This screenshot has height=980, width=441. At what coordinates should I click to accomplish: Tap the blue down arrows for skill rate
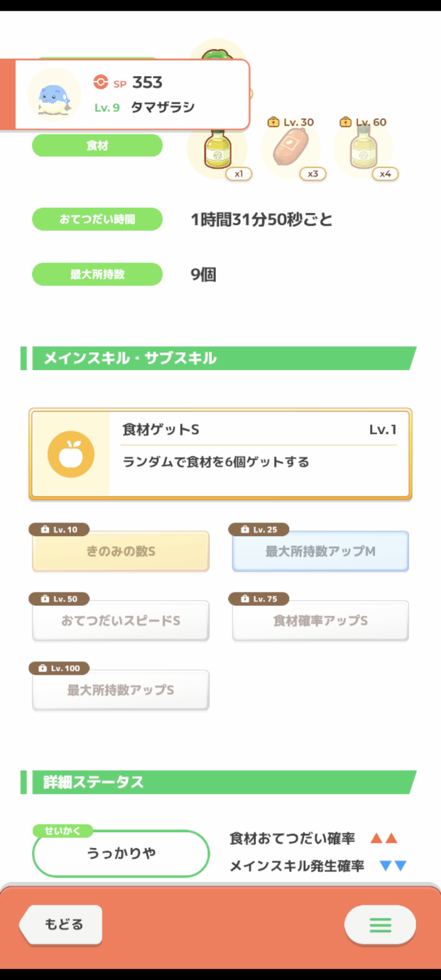coord(393,866)
